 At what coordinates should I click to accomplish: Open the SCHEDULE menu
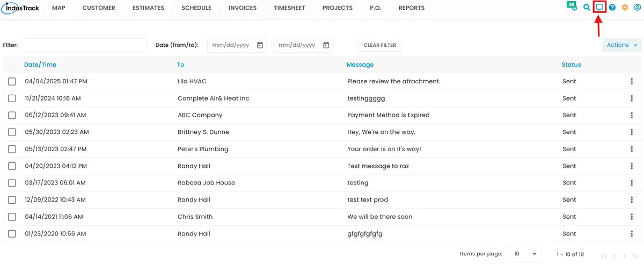196,8
